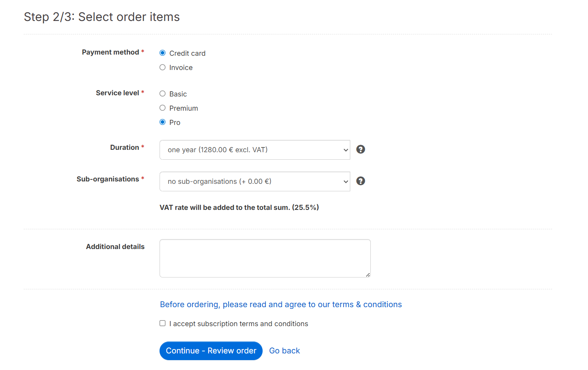This screenshot has width=588, height=370.
Task: Click the Continue - Review order button
Action: (211, 351)
